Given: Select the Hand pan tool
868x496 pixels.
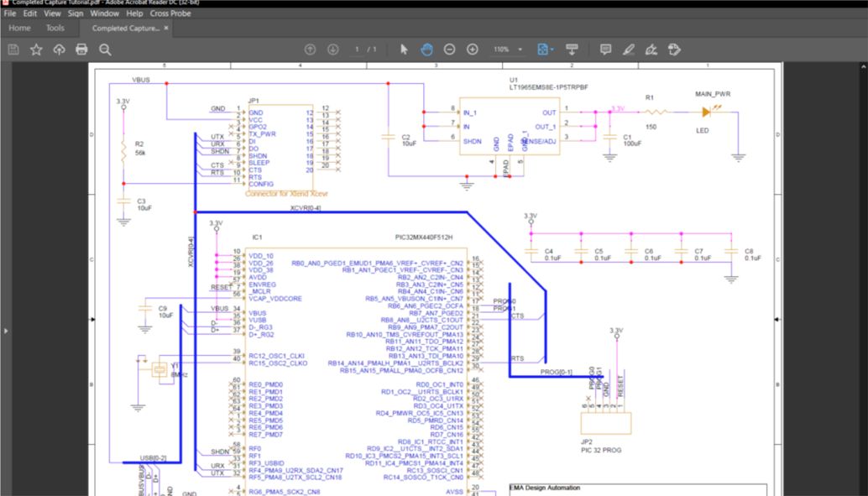Looking at the screenshot, I should click(426, 50).
